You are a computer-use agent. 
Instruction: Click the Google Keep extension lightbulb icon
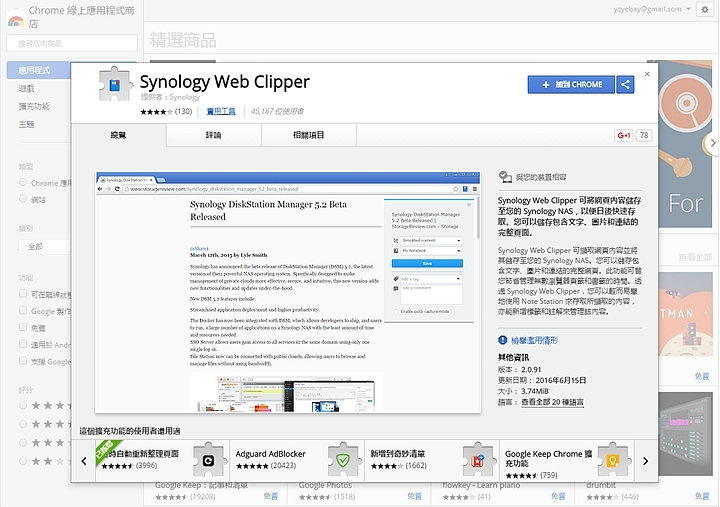point(615,460)
